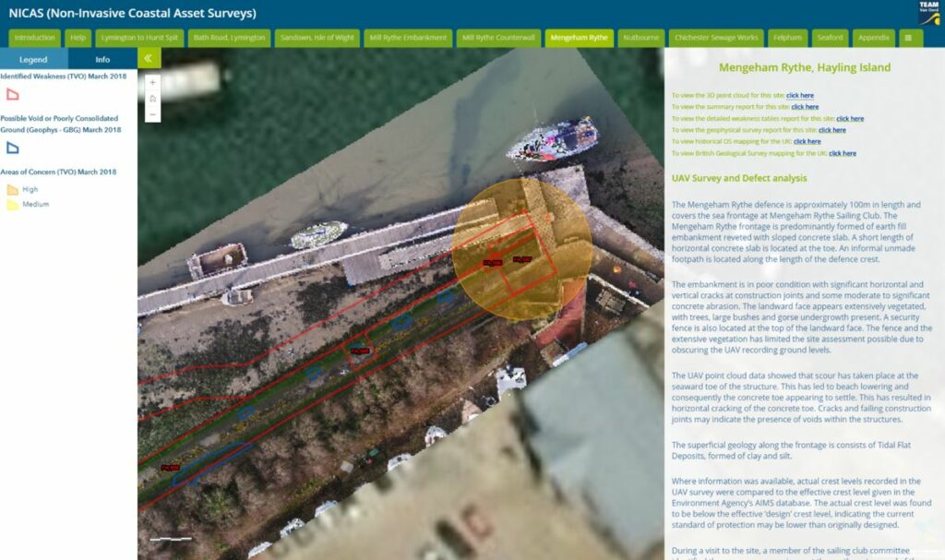Screen dimensions: 945x560
Task: Collapse the legend side panel chevron
Action: 149,58
